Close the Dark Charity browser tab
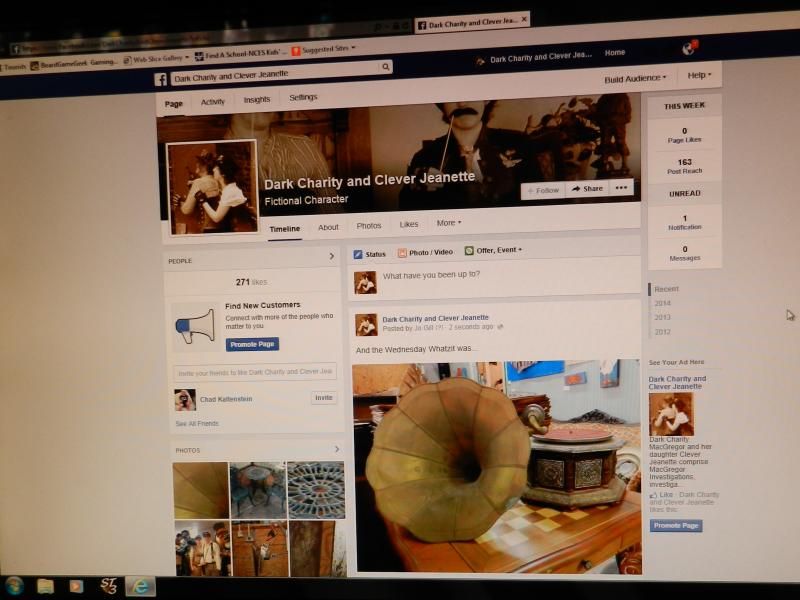 point(524,19)
